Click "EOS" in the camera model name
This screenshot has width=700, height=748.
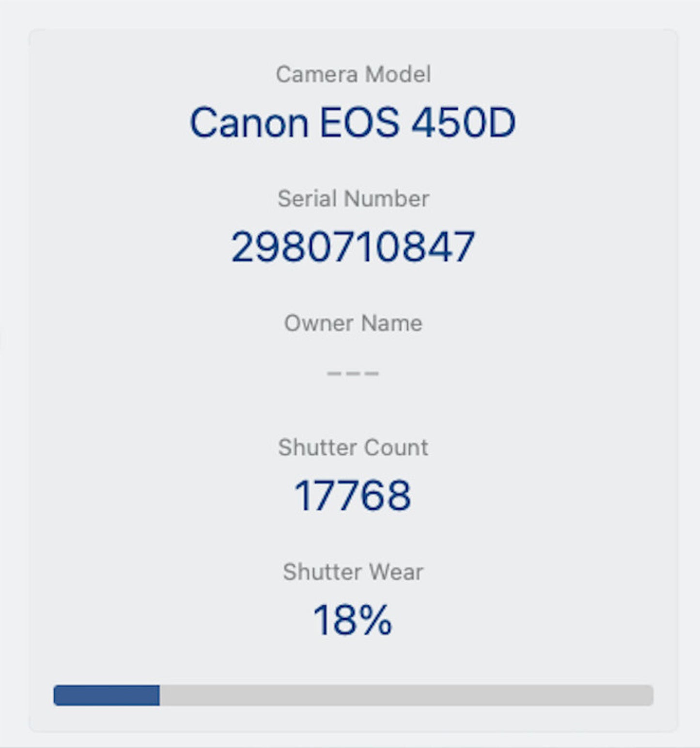[359, 123]
